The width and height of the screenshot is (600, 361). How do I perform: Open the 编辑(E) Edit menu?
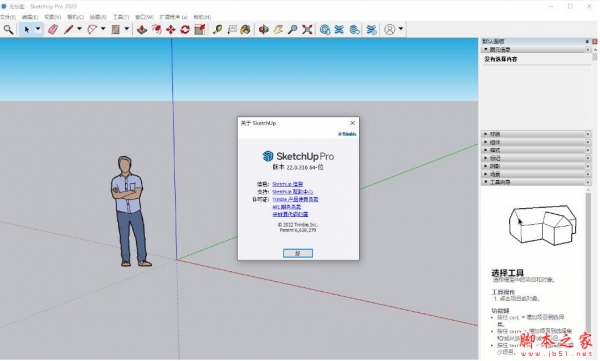pos(29,17)
